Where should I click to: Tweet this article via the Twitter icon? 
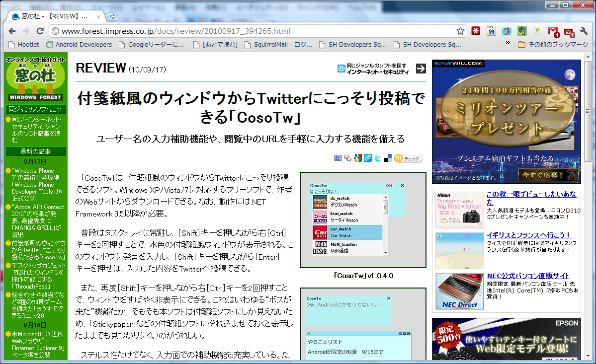377,158
